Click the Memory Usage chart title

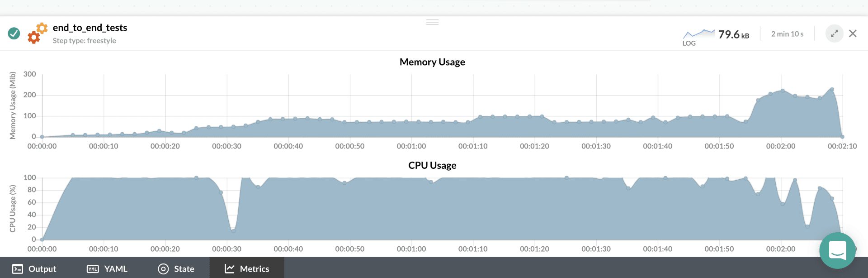coord(432,62)
